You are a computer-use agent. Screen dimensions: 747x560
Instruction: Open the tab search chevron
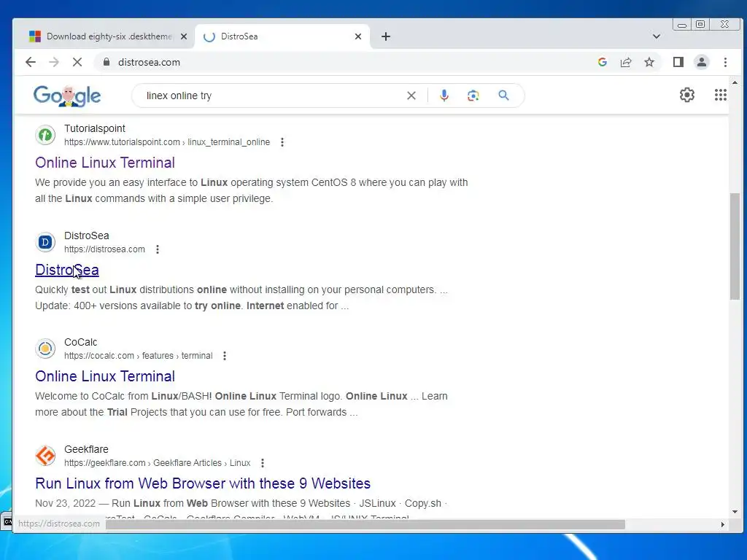click(x=656, y=36)
